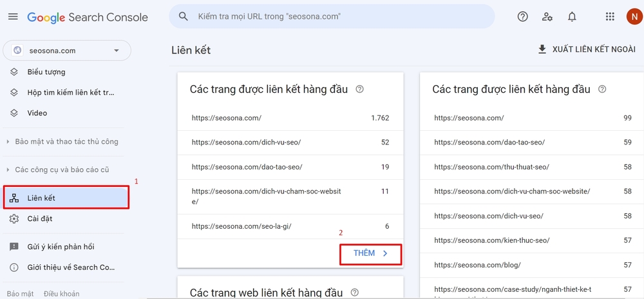Select row https://seosona.com/ with 1.762
This screenshot has height=299, width=644.
[290, 119]
